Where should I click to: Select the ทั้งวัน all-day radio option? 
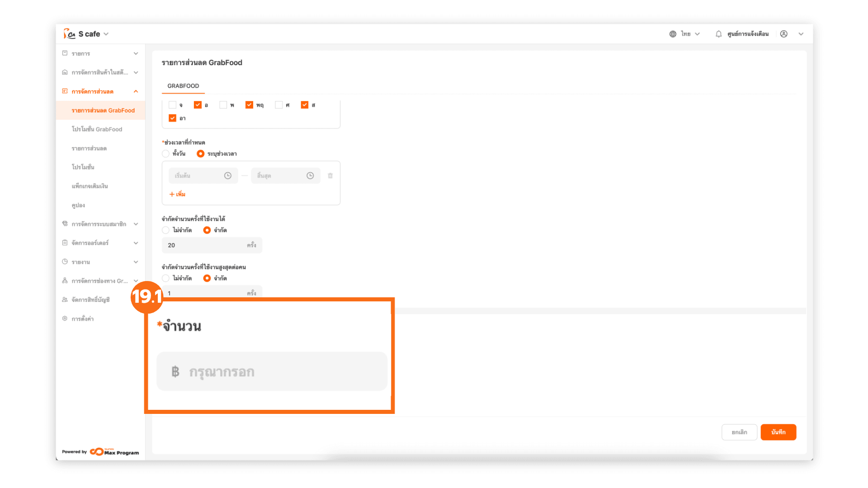[166, 154]
